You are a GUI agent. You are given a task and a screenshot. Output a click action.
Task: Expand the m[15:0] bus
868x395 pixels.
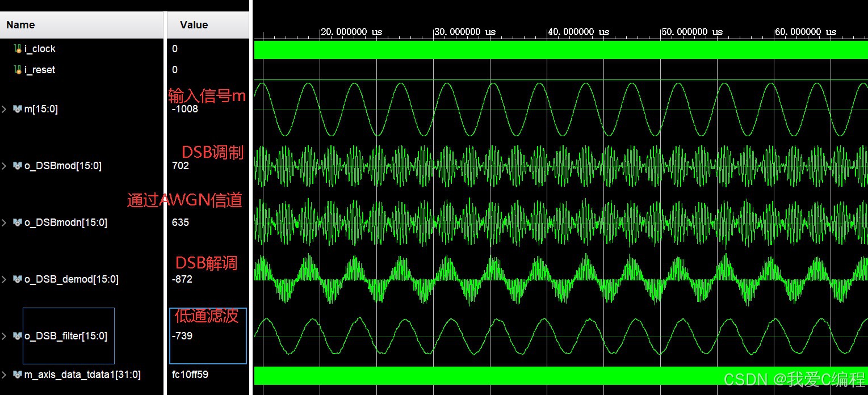pos(5,109)
